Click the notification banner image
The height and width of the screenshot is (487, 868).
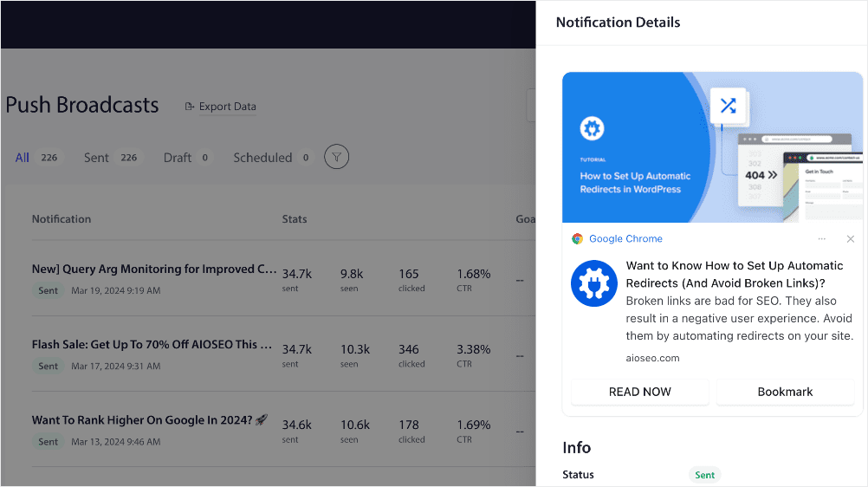click(712, 147)
